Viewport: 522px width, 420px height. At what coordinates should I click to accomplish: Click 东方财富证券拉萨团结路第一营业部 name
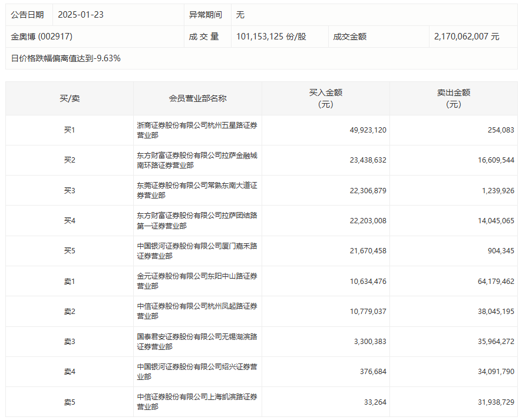point(197,221)
